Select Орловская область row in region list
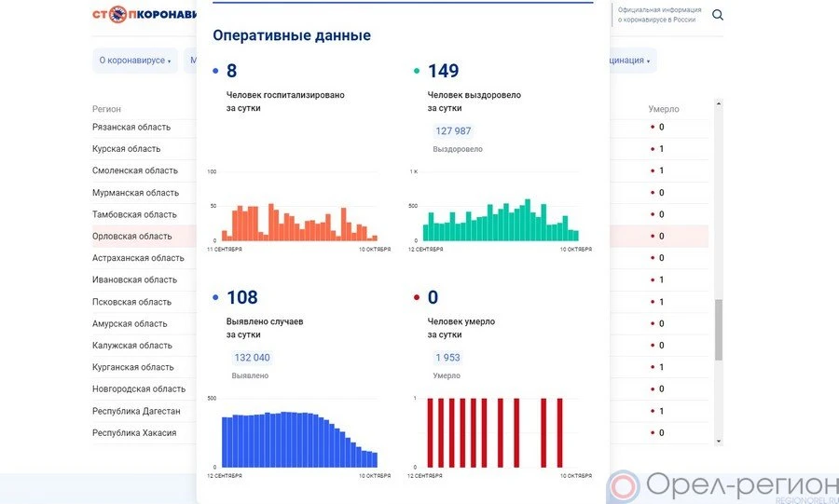The width and height of the screenshot is (839, 504). pyautogui.click(x=132, y=237)
